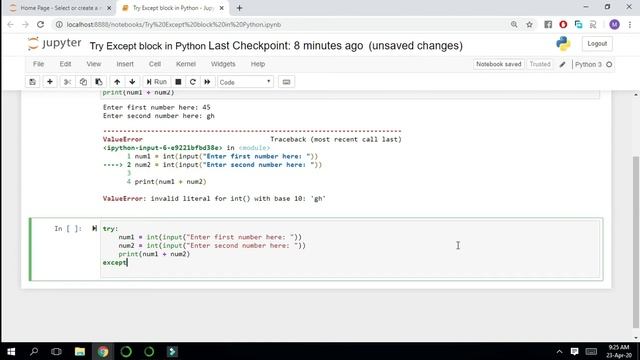640x360 pixels.
Task: Interrupt the kernel stop icon
Action: [x=178, y=82]
